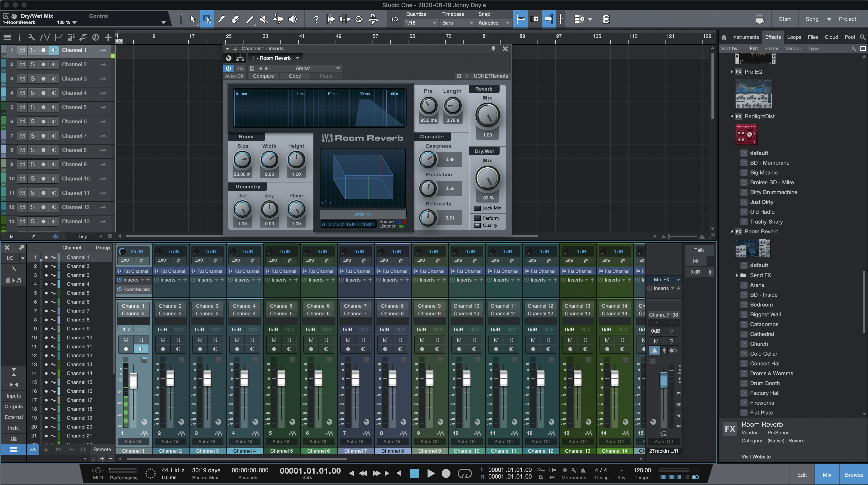The width and height of the screenshot is (868, 485).
Task: Click the Visit Website link
Action: click(x=756, y=457)
